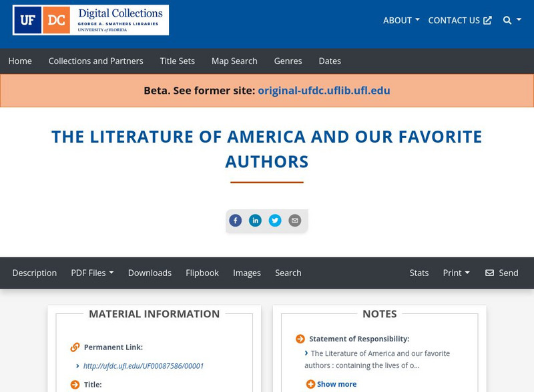Share the page via the Facebook icon
534x392 pixels.
[235, 220]
